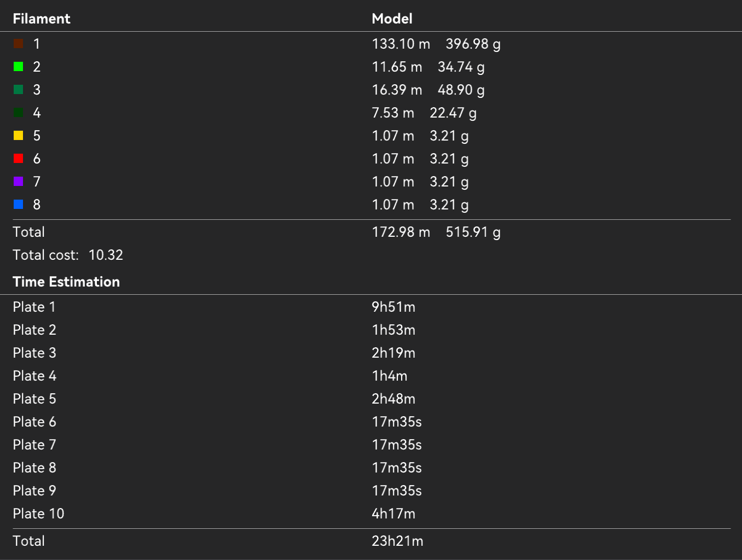Select the bright green filament 2 swatch
The width and height of the screenshot is (742, 560).
(x=18, y=67)
